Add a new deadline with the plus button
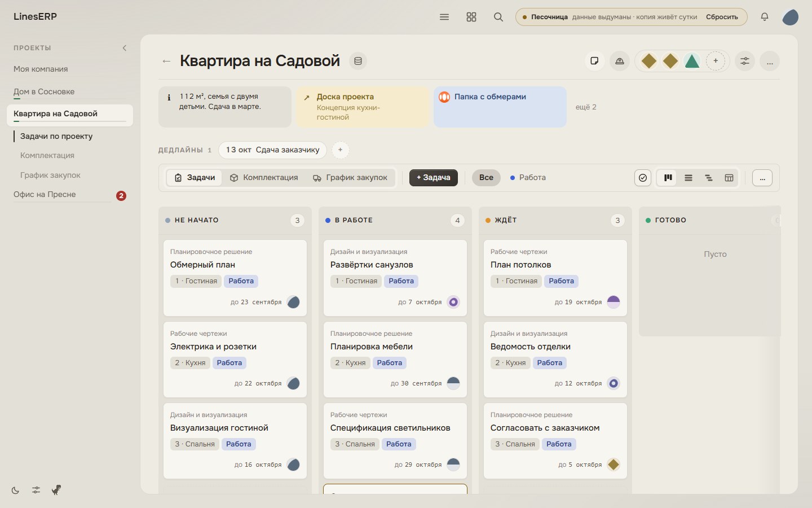812x508 pixels. click(x=340, y=150)
